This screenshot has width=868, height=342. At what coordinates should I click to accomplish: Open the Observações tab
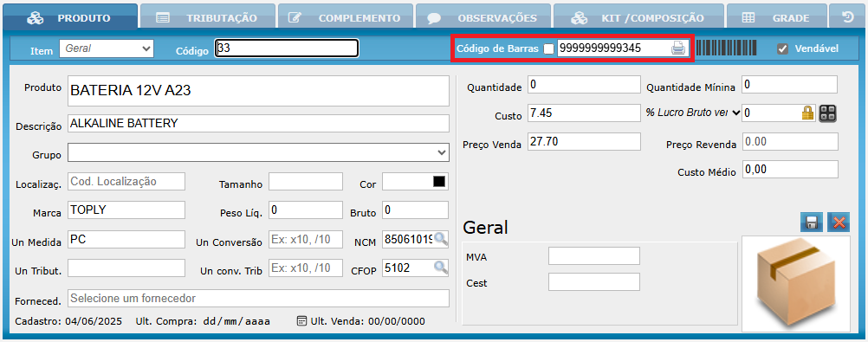coord(483,17)
